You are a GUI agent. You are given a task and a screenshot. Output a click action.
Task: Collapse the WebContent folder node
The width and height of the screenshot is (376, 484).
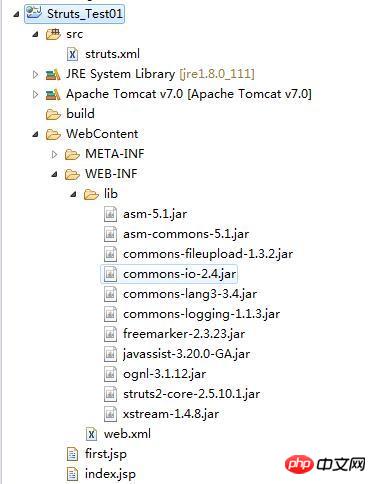tap(35, 134)
